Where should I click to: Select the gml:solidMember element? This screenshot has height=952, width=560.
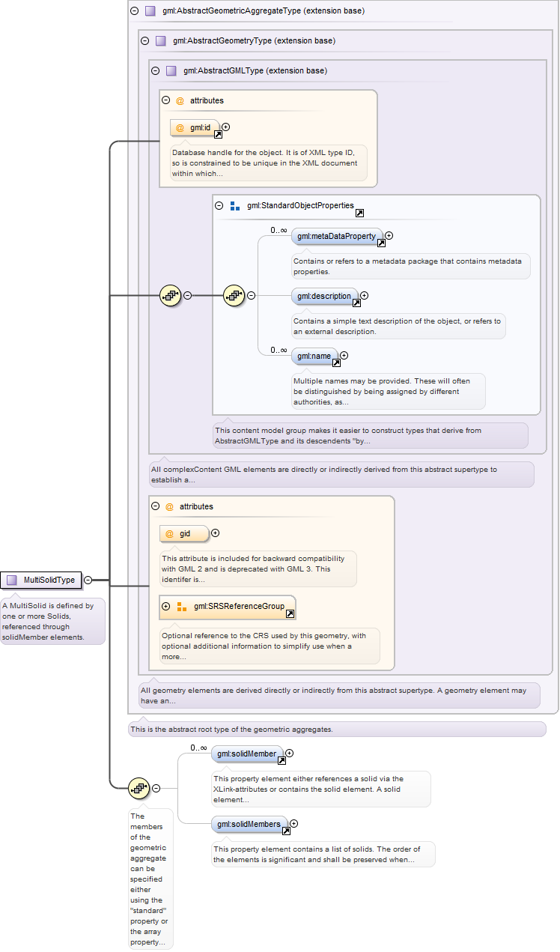point(248,754)
